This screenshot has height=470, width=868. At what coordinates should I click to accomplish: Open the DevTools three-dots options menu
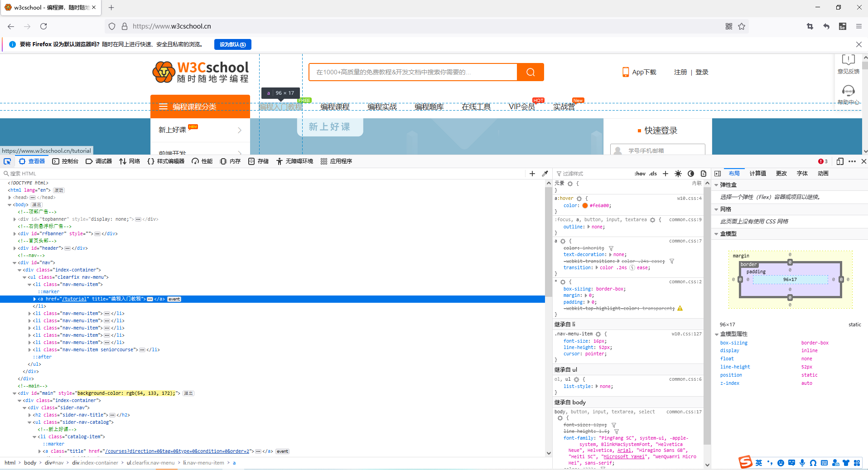852,161
